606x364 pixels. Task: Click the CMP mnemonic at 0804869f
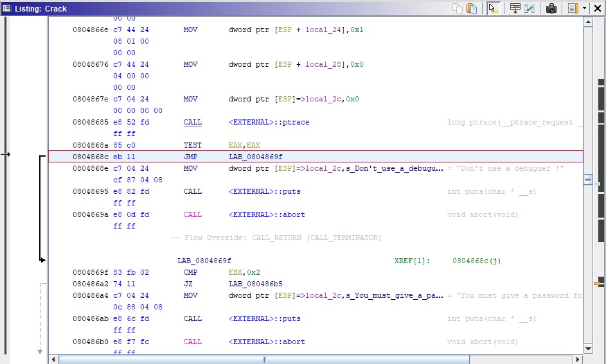point(190,272)
